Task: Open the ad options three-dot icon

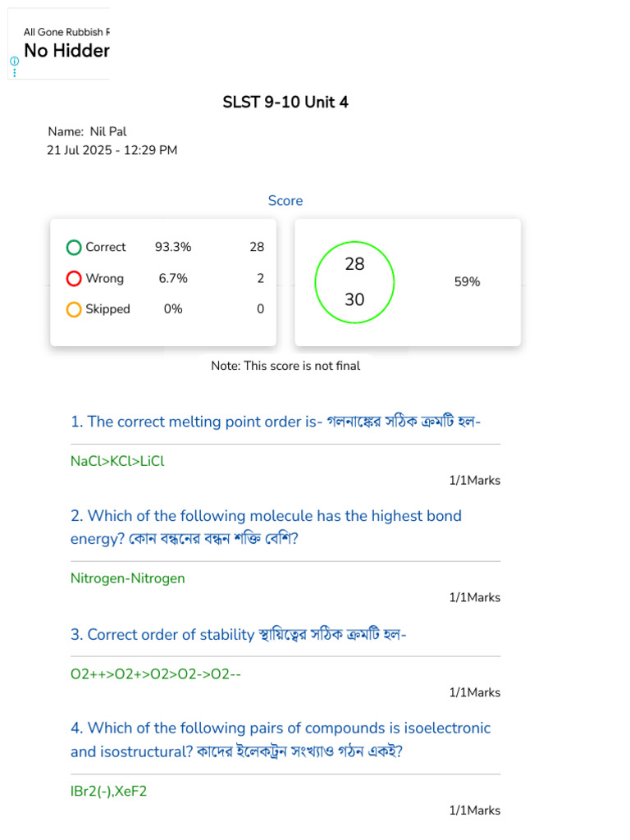Action: (x=15, y=72)
